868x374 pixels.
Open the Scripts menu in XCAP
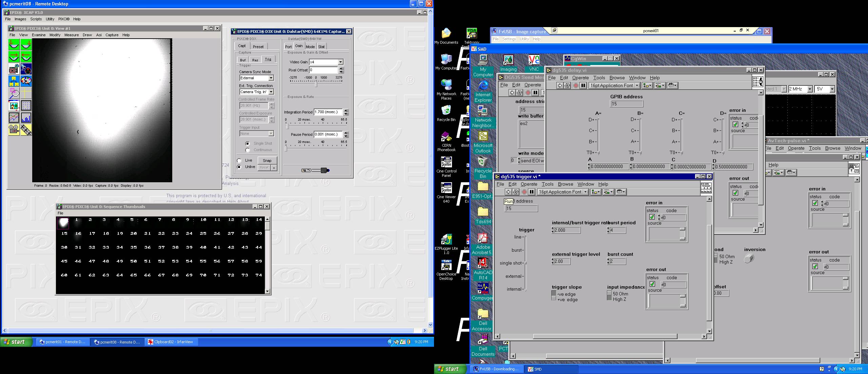(36, 19)
